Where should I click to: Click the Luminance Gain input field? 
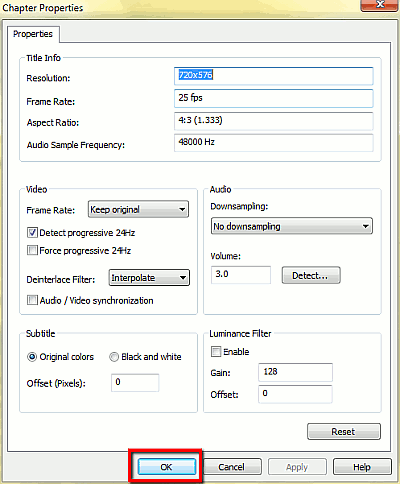(295, 372)
